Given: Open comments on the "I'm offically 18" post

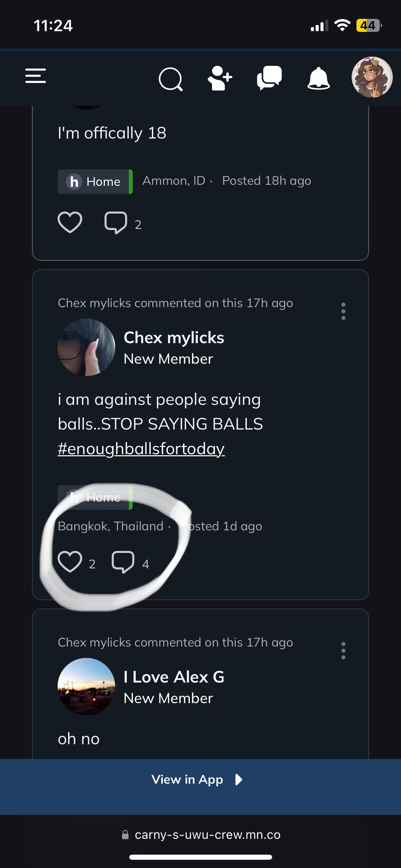Looking at the screenshot, I should pyautogui.click(x=116, y=223).
